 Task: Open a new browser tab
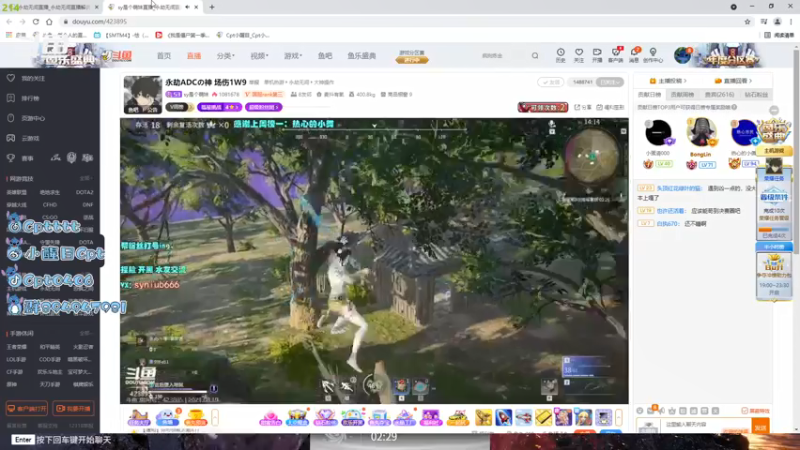click(x=212, y=7)
